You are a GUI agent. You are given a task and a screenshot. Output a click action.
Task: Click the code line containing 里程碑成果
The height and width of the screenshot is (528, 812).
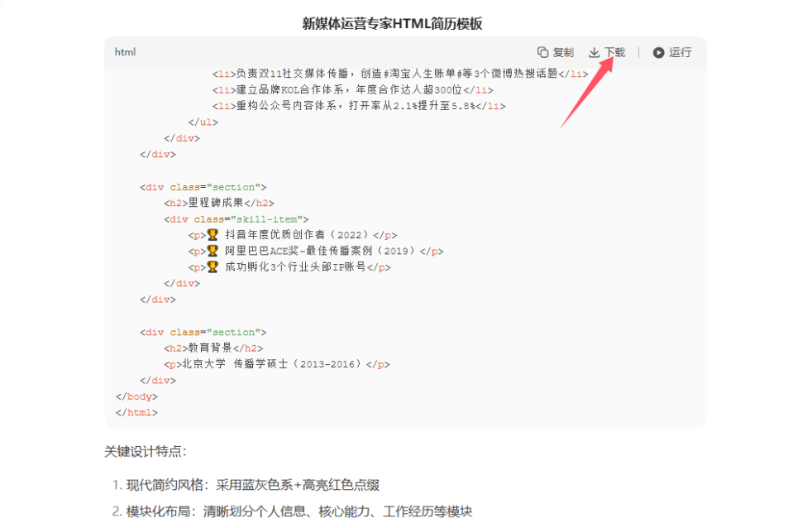218,203
